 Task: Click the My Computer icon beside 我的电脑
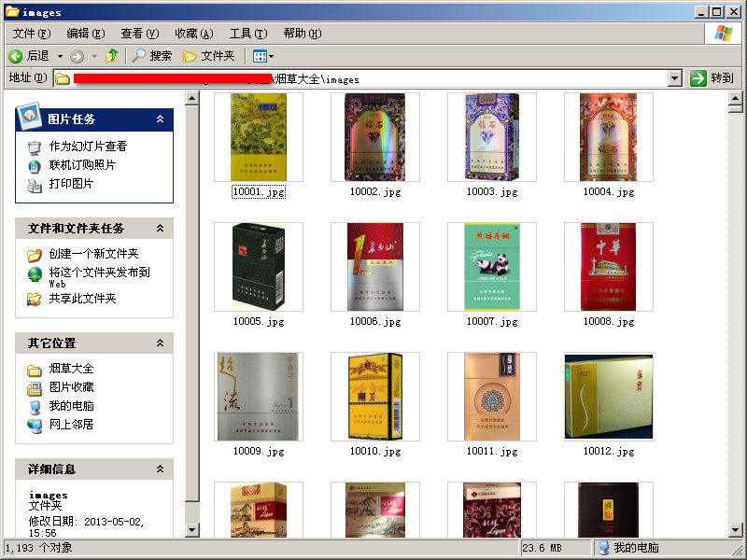[x=35, y=407]
